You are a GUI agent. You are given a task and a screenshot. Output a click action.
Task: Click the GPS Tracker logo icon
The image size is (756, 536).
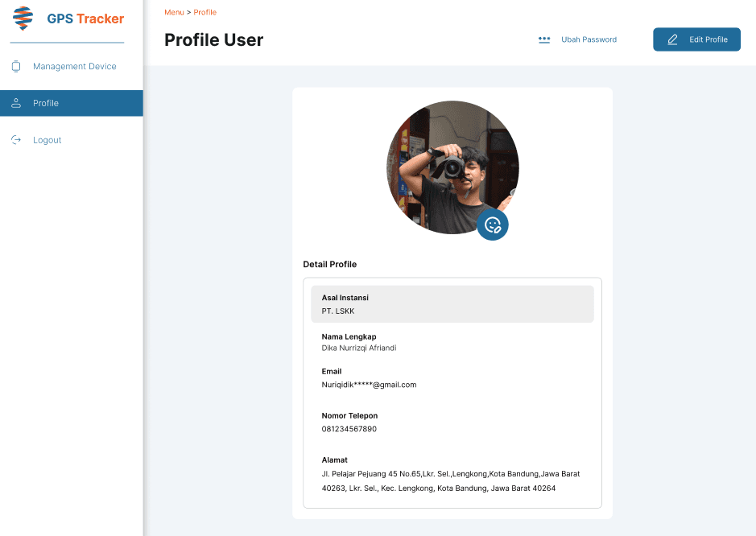[24, 18]
